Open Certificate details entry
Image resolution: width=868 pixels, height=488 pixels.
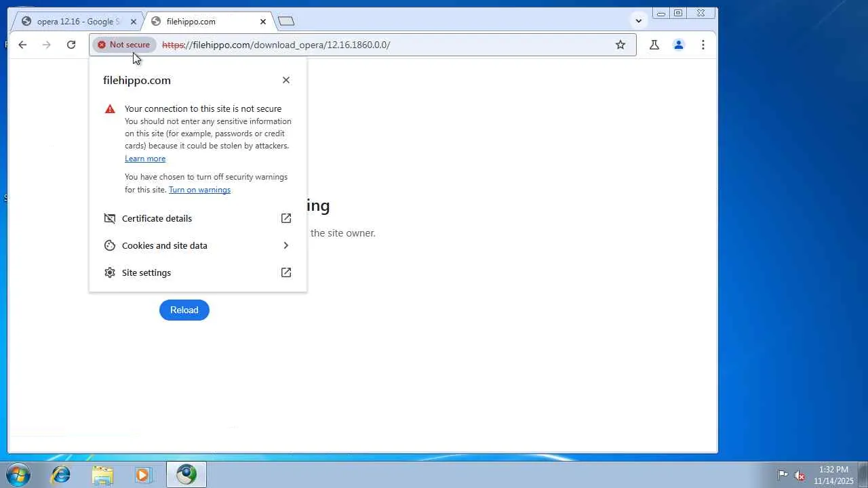coord(198,218)
